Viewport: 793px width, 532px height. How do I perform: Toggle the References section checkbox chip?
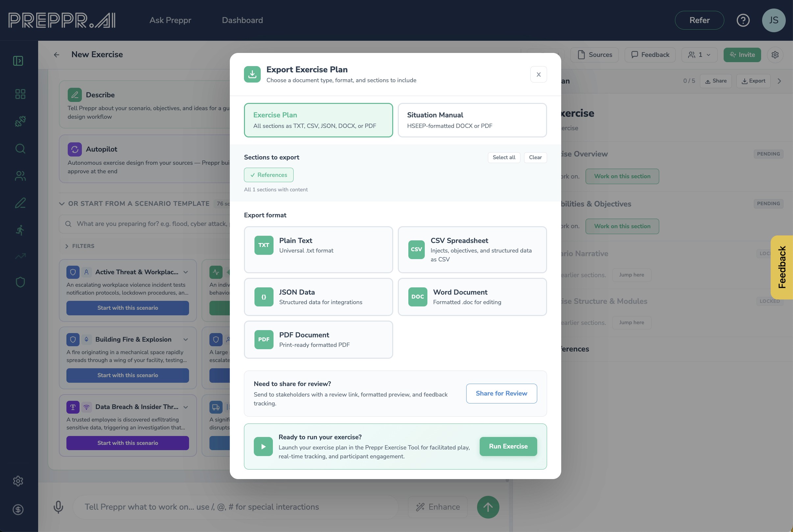pyautogui.click(x=269, y=175)
